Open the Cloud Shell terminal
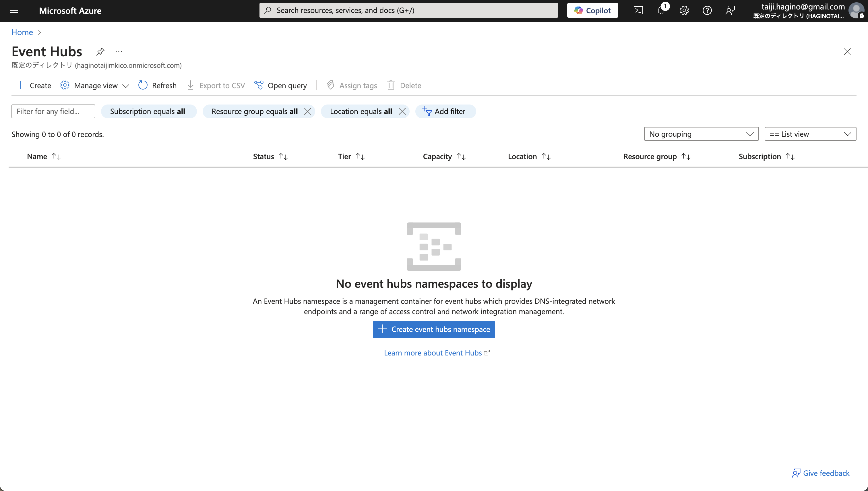The image size is (868, 491). (638, 10)
